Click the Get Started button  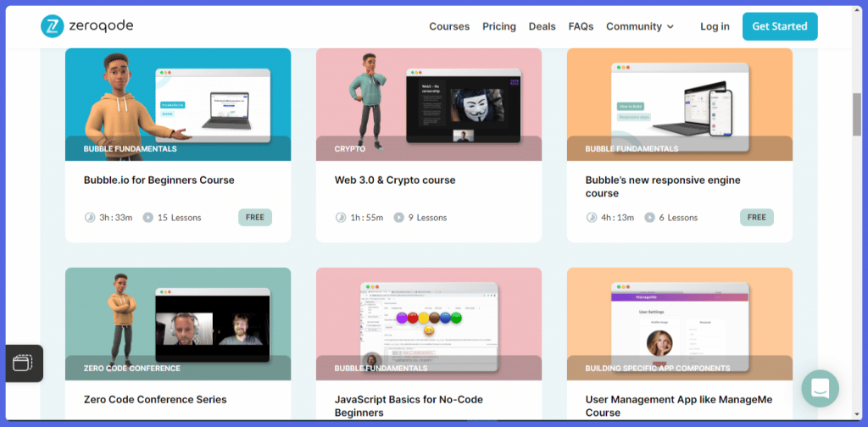pyautogui.click(x=780, y=26)
